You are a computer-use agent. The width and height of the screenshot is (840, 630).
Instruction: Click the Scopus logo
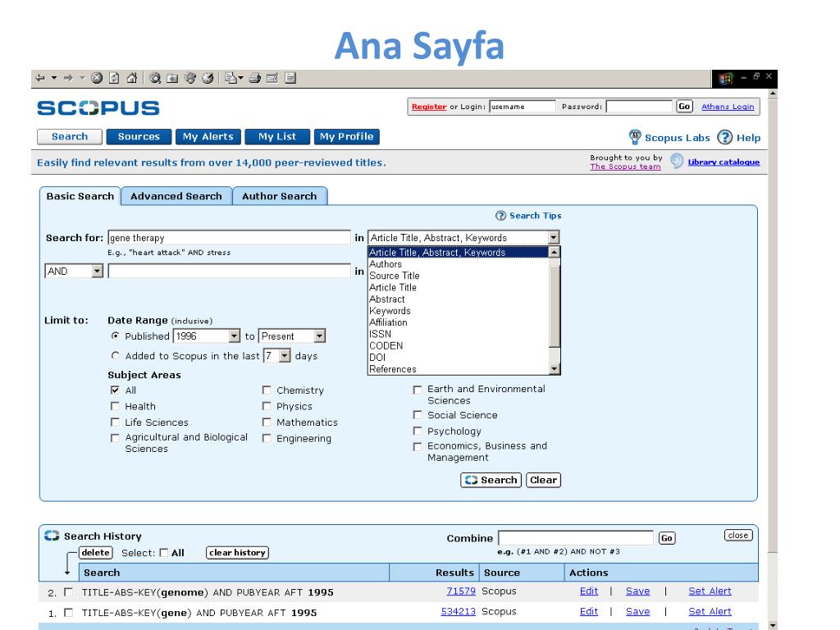98,107
